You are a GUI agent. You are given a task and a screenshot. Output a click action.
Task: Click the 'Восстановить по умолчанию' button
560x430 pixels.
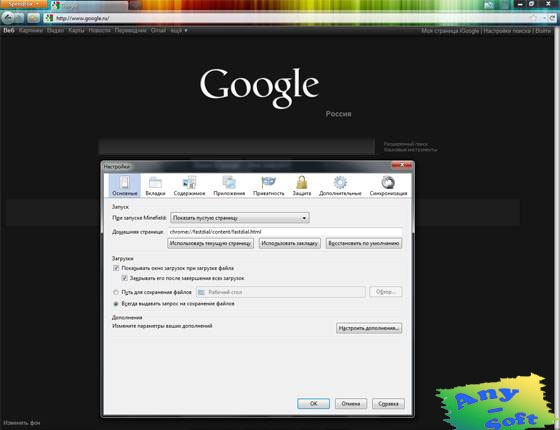(364, 243)
